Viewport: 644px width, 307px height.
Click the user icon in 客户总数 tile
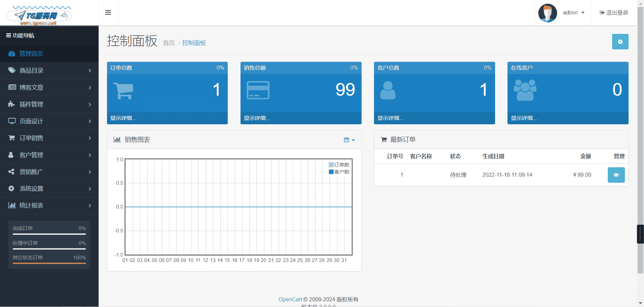pyautogui.click(x=388, y=90)
